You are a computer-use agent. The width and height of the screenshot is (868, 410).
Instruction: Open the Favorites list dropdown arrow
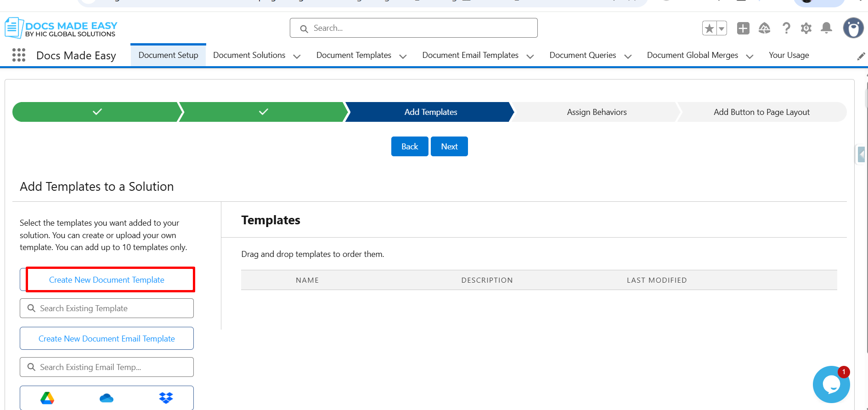point(721,28)
